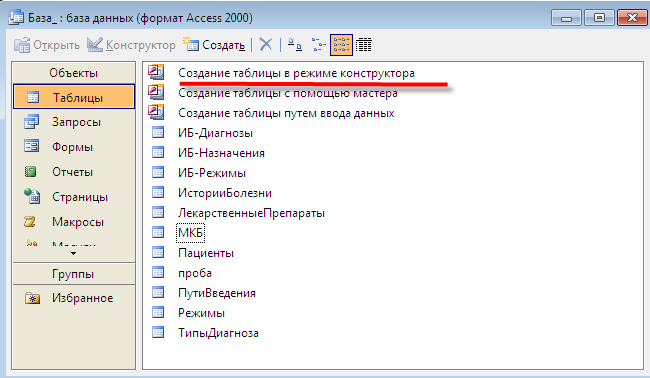Click the Delete (X) toolbar icon
This screenshot has width=650, height=378.
[266, 44]
